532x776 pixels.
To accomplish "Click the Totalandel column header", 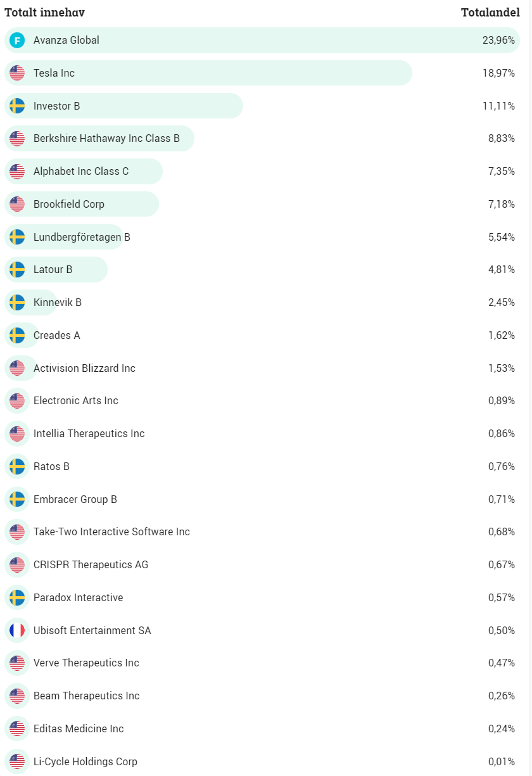I will (490, 13).
